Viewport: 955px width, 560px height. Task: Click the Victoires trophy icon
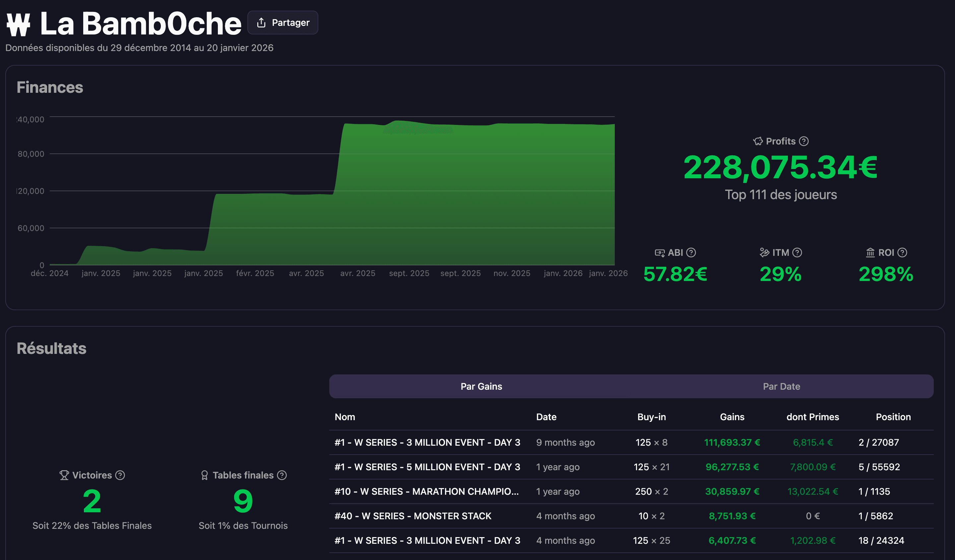pos(64,475)
